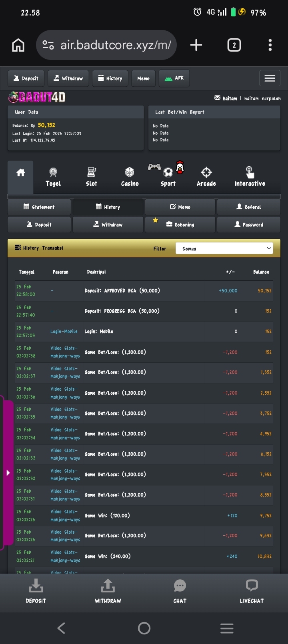Viewport: 288px width, 644px height.
Task: Tap the Android home circle button
Action: [x=144, y=628]
